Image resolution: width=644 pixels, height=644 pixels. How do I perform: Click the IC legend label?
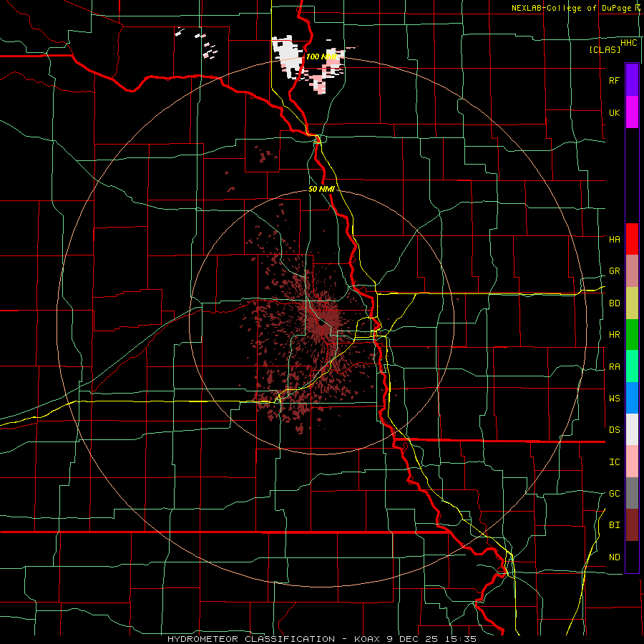point(614,462)
